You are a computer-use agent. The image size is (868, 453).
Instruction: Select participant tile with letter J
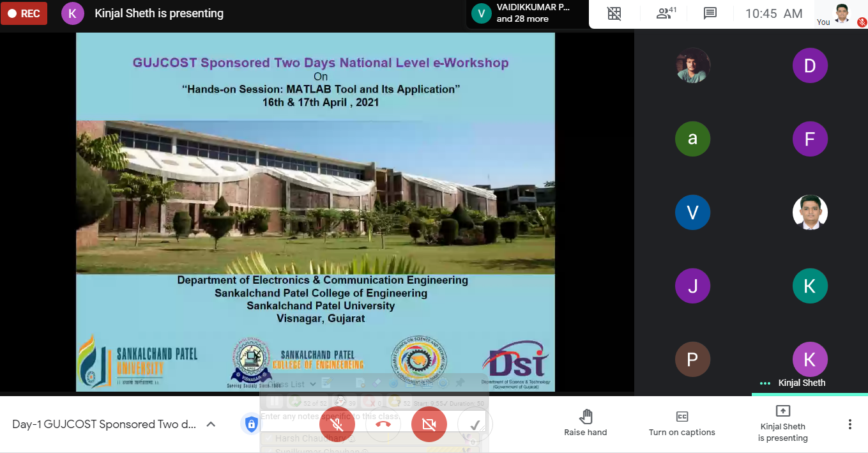692,286
